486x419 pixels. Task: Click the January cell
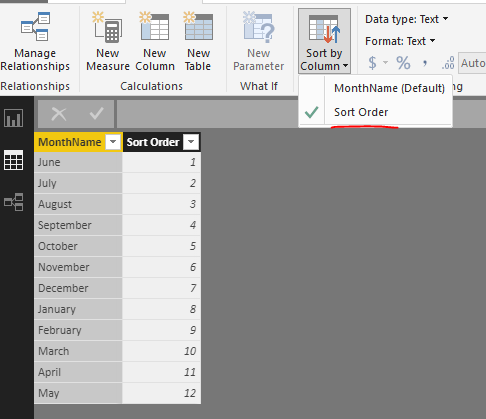click(78, 309)
